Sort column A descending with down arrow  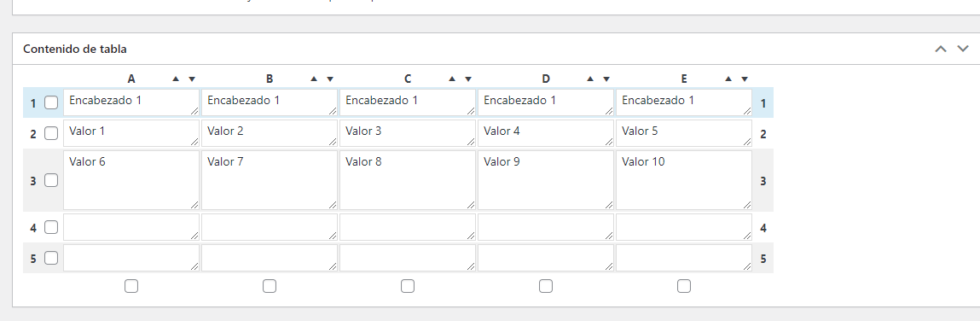tap(192, 79)
